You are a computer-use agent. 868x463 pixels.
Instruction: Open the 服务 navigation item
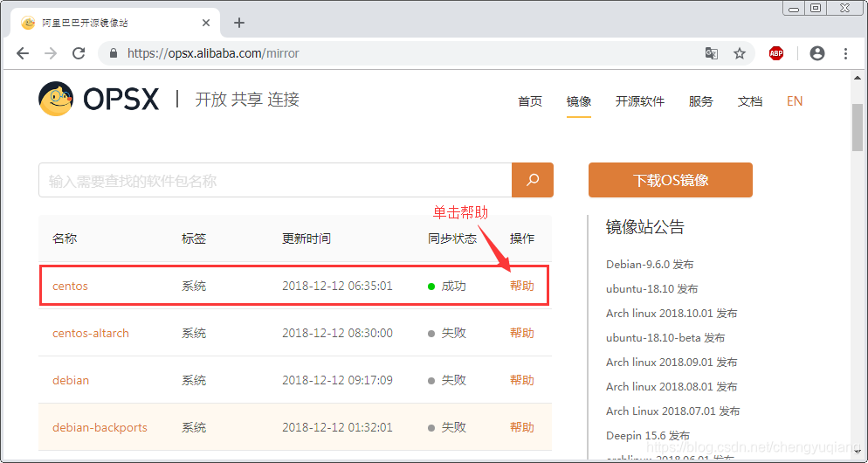701,101
